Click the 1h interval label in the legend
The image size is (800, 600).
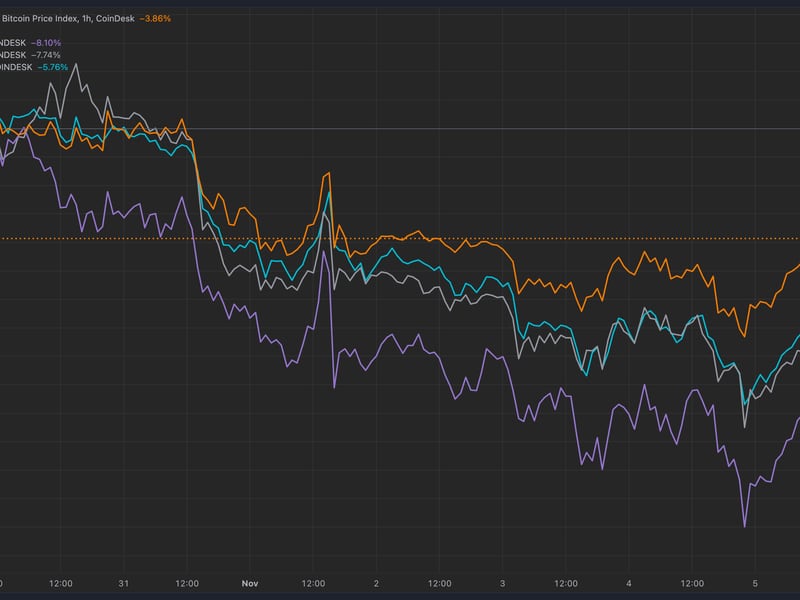pyautogui.click(x=85, y=17)
